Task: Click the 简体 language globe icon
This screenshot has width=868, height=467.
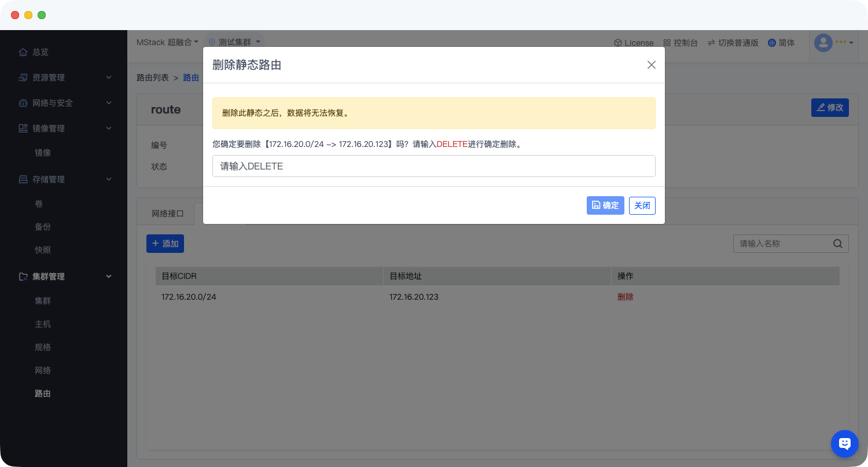Action: 770,42
